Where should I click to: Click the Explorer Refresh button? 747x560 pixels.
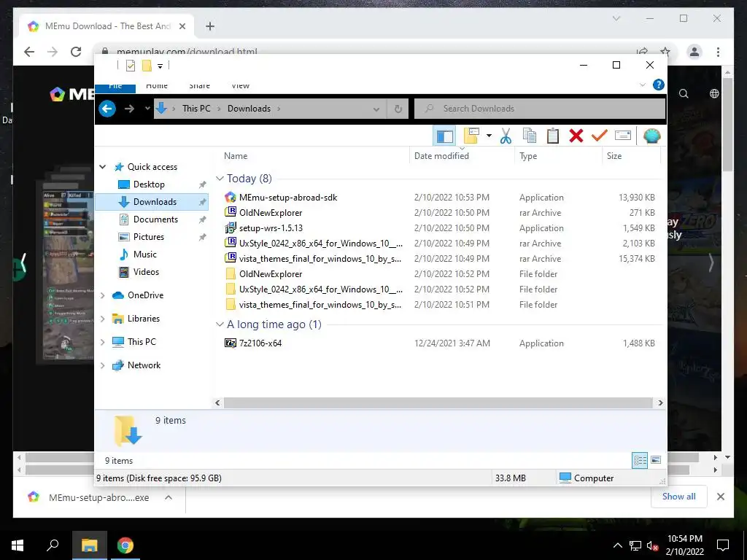(398, 109)
